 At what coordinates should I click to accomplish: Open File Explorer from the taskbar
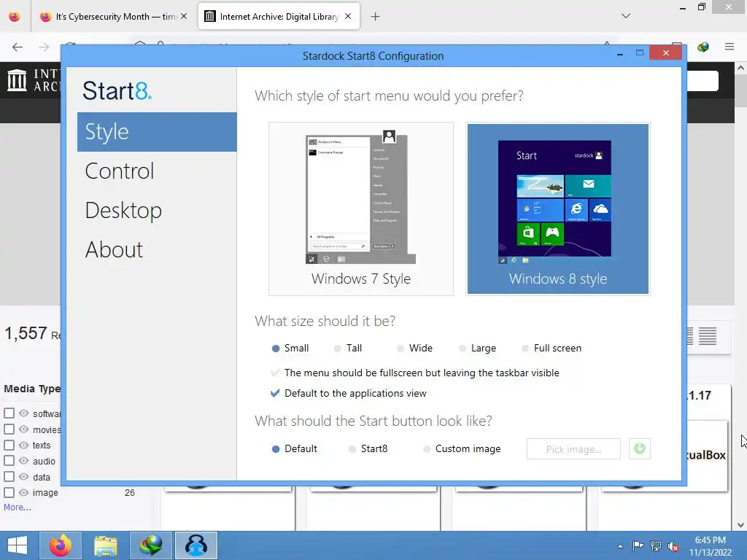[105, 545]
